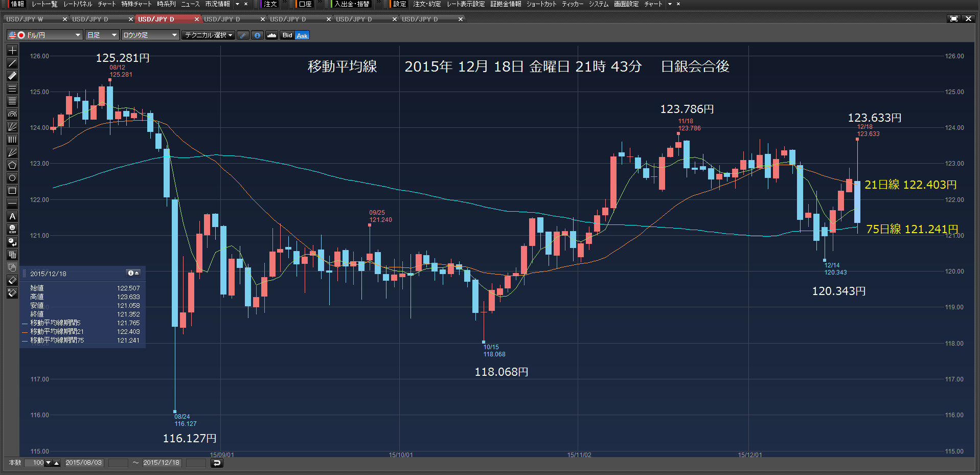Expand the double chevron after 入出金・振替
This screenshot has width=980, height=475.
[x=378, y=3]
